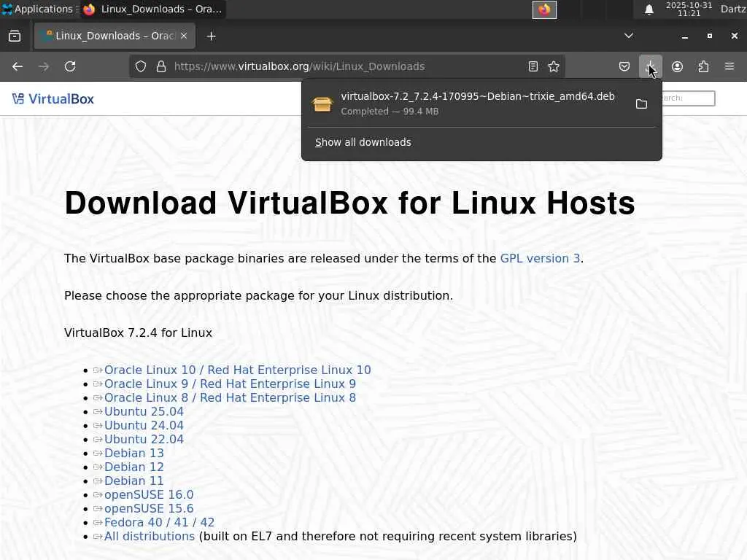Screen dimensions: 747x560
Task: Show downloaded file in containing folder
Action: [x=642, y=104]
